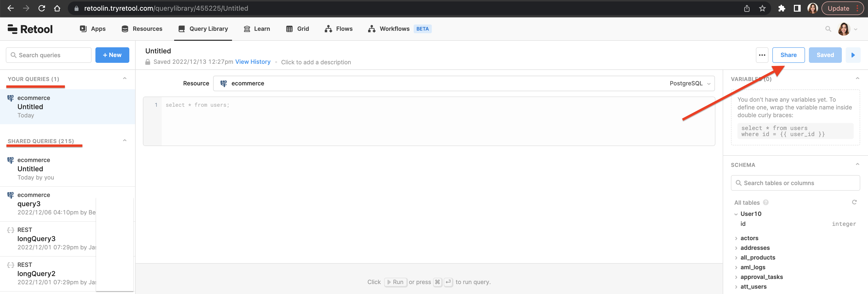Click the Retool logo

coord(30,29)
